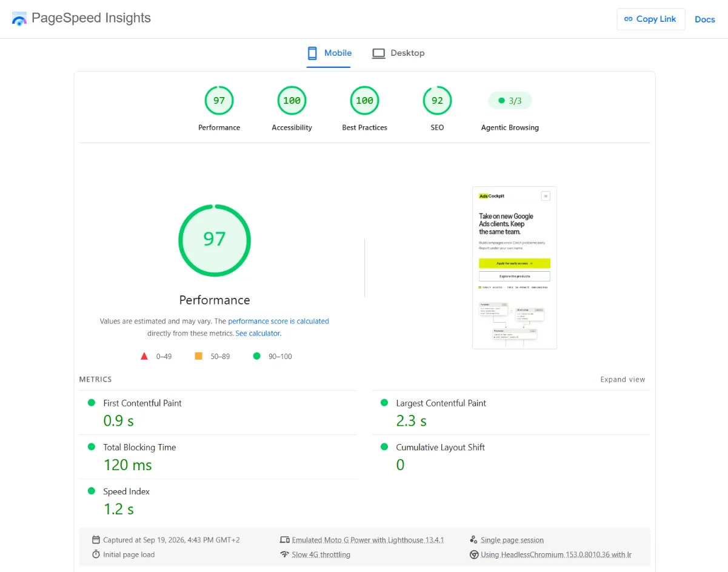Click the Accessibility label
The width and height of the screenshot is (728, 572).
point(292,127)
